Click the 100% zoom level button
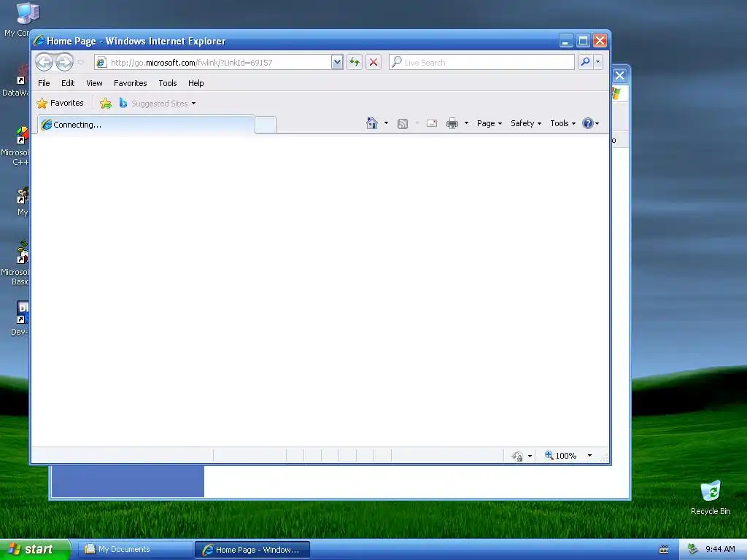This screenshot has width=747, height=560. 561,456
